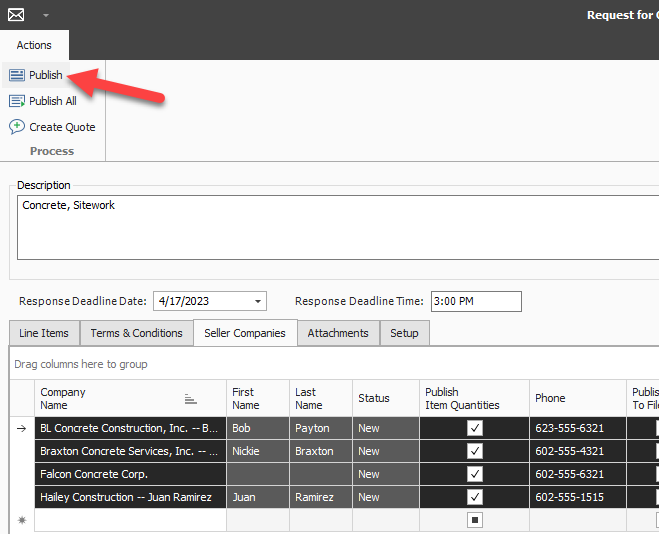Open the Actions ribbon tab

[34, 45]
